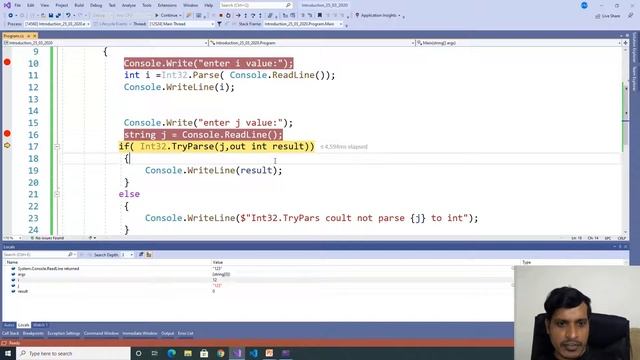
Task: Open the View menu
Action: coord(44,5)
